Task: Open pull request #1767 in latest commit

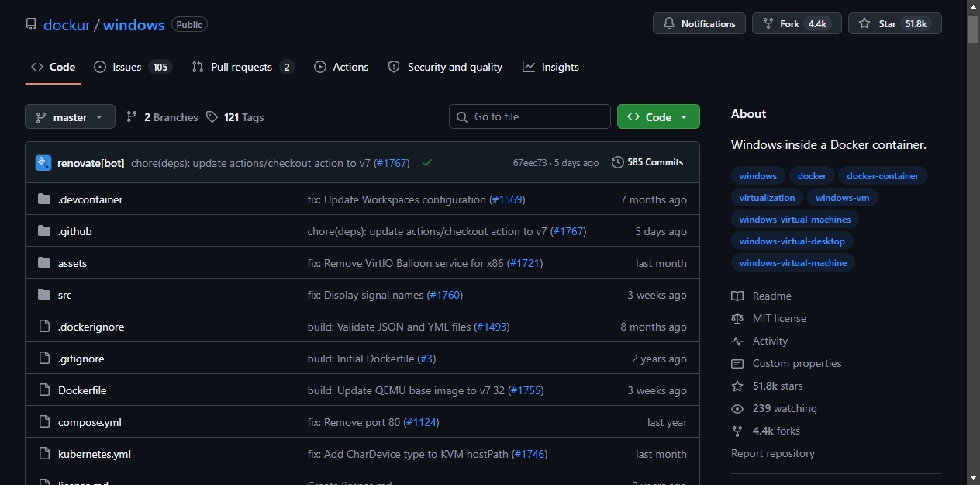Action: (392, 163)
